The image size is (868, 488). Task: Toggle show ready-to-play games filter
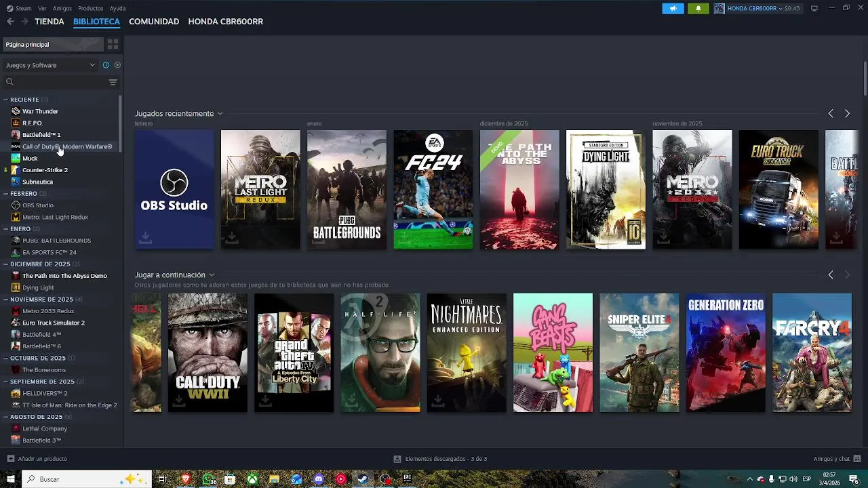point(117,65)
